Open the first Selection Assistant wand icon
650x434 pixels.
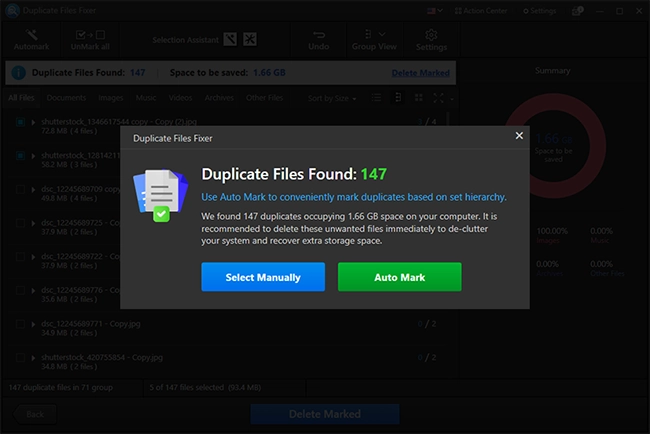pos(230,39)
